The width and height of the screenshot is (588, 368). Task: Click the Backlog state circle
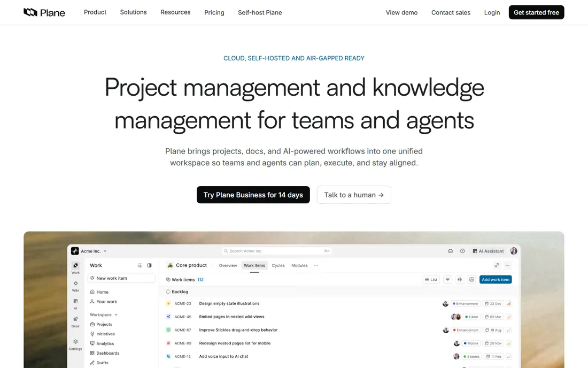168,292
